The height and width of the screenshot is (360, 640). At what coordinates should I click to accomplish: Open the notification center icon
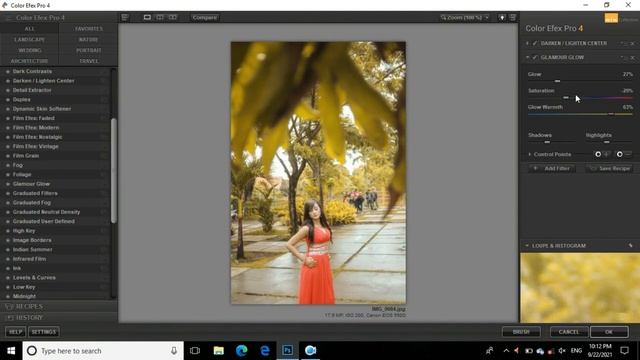point(624,351)
